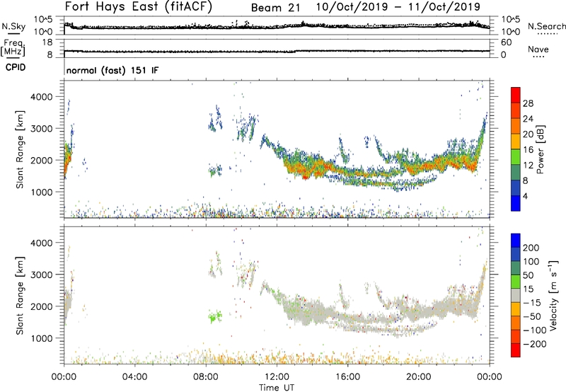The width and height of the screenshot is (566, 392).
Task: Click the yellow 16–20 dB power colorbar segment
Action: pos(516,142)
